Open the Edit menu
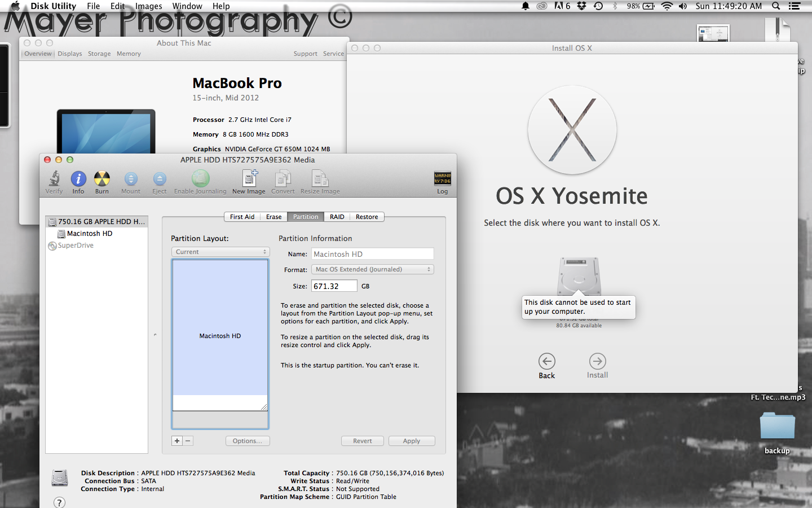The height and width of the screenshot is (508, 812). point(117,6)
